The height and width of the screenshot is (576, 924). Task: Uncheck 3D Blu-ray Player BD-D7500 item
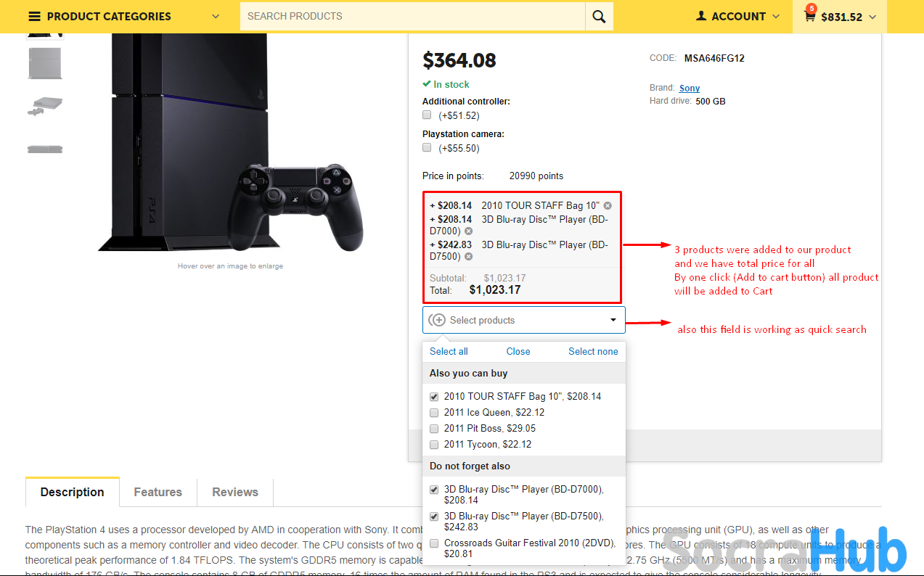[x=434, y=517]
